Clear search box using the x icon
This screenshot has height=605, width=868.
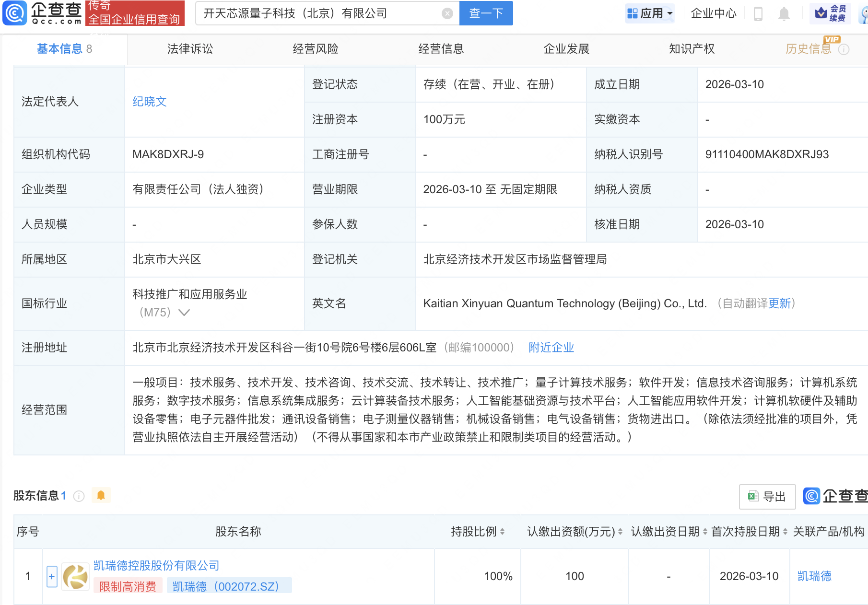[x=447, y=13]
